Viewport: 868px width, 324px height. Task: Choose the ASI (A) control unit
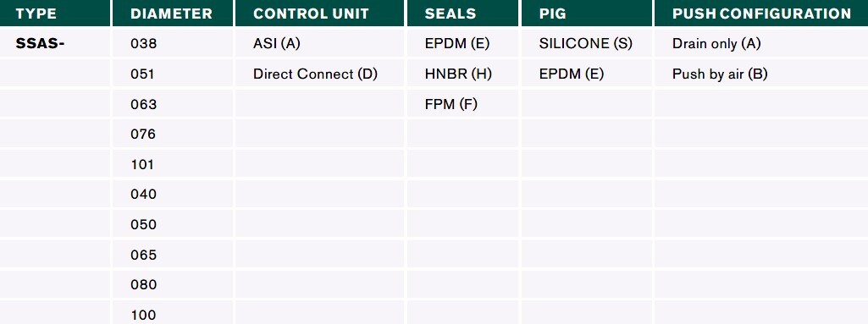[276, 44]
